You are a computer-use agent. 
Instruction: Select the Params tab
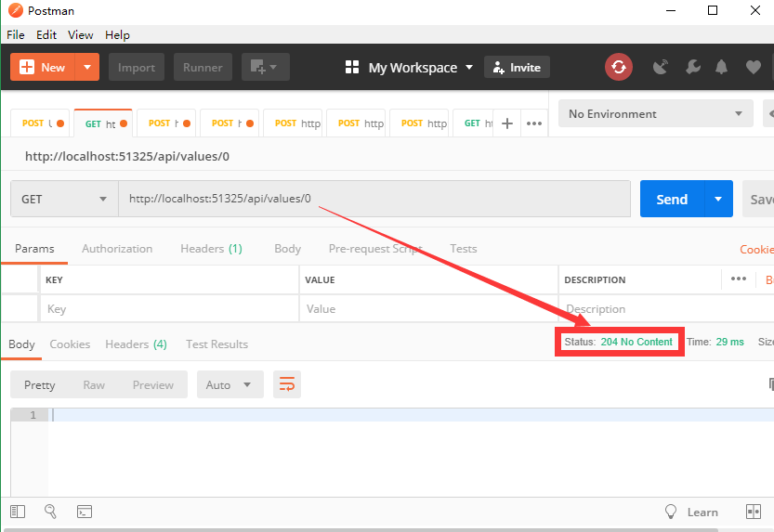pyautogui.click(x=34, y=249)
